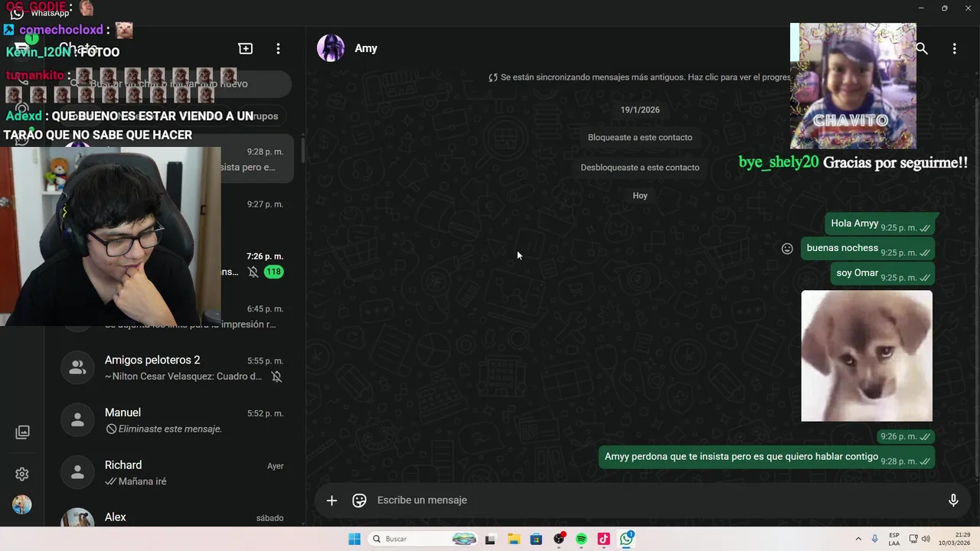This screenshot has height=551, width=980.
Task: Open volume control in system tray
Action: [926, 540]
